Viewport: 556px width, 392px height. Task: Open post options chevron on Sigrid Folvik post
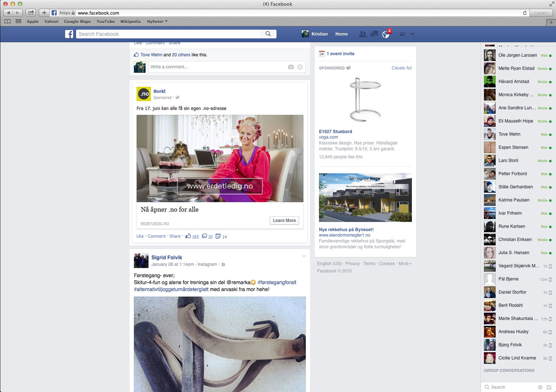pos(304,256)
